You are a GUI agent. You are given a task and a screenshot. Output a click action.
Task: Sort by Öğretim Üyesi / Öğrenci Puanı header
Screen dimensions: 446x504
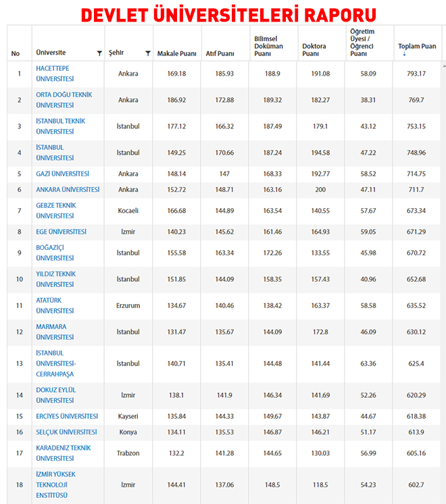pos(362,43)
